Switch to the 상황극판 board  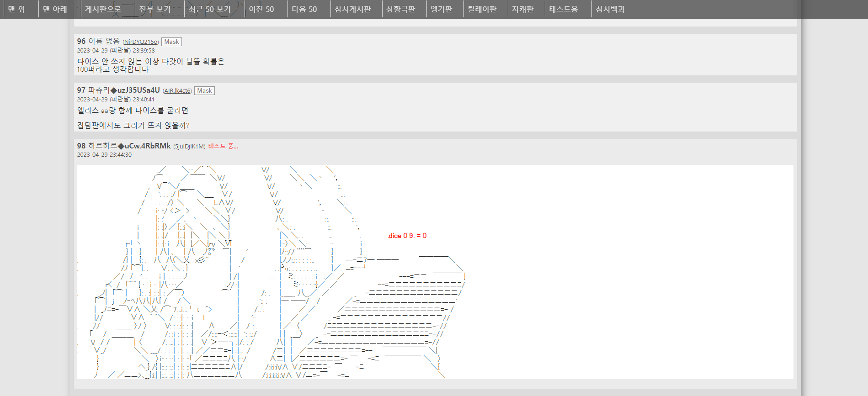(x=401, y=9)
